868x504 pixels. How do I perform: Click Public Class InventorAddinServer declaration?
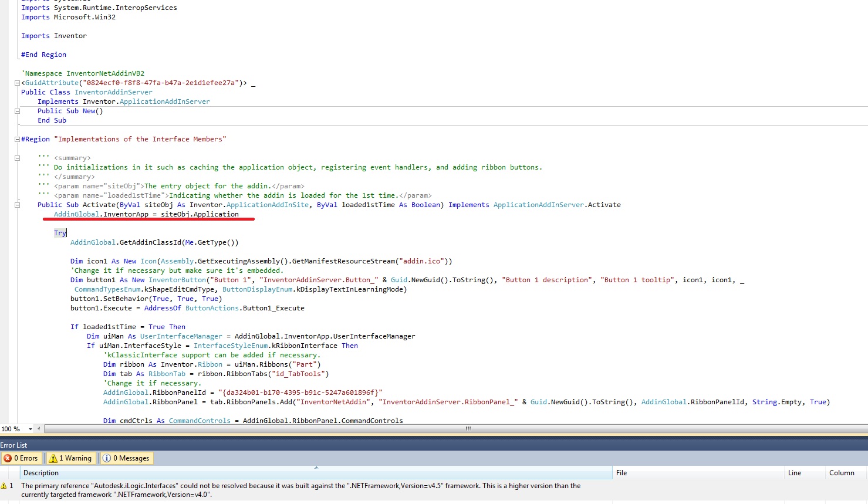(x=87, y=92)
